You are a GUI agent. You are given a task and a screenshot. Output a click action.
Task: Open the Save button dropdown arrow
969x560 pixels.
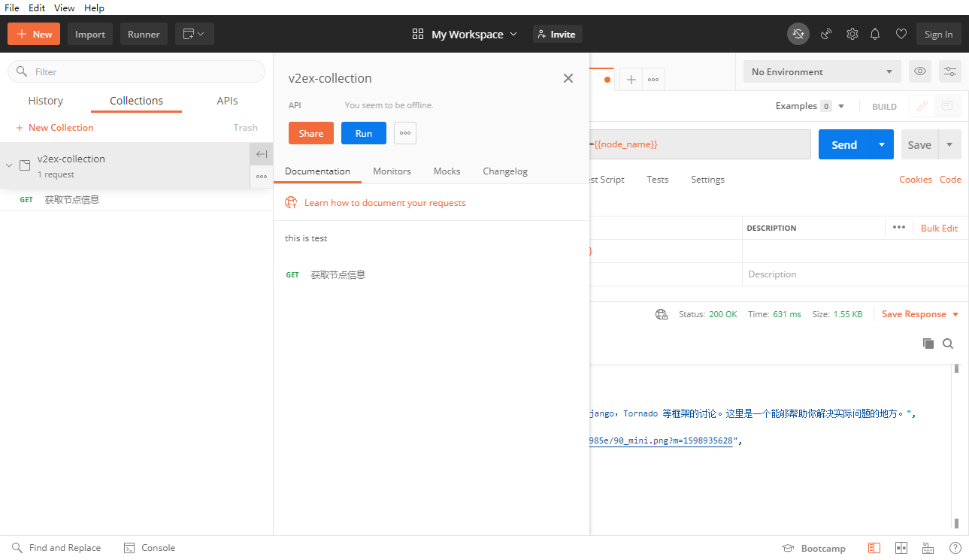click(x=949, y=144)
